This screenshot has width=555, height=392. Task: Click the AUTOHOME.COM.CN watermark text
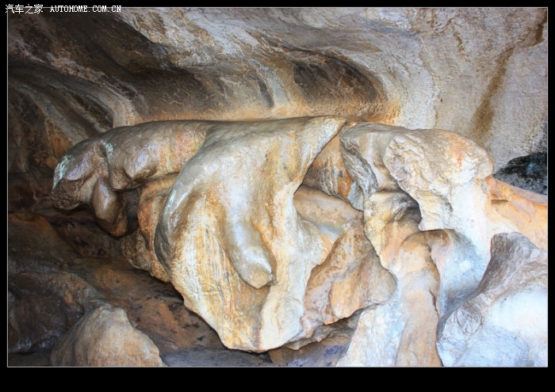(x=86, y=10)
